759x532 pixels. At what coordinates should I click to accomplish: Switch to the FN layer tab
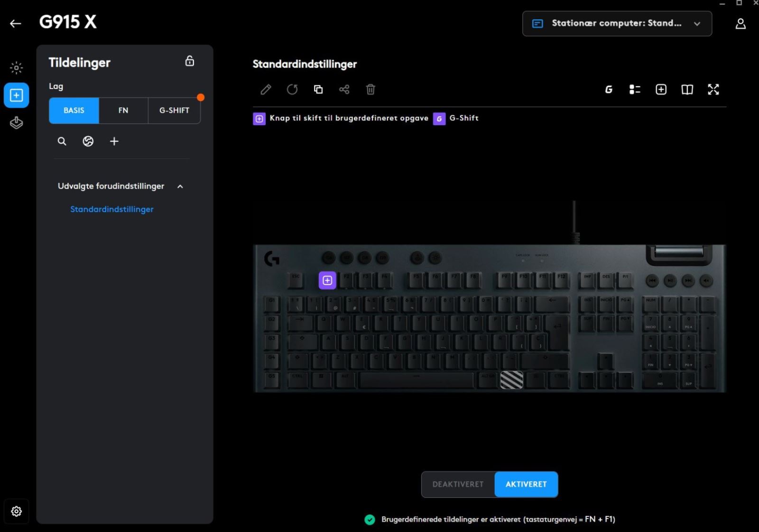pyautogui.click(x=123, y=110)
